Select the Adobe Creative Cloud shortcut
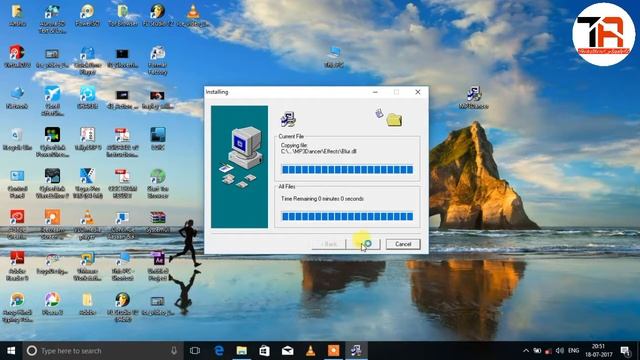The width and height of the screenshot is (640, 360). 17,224
